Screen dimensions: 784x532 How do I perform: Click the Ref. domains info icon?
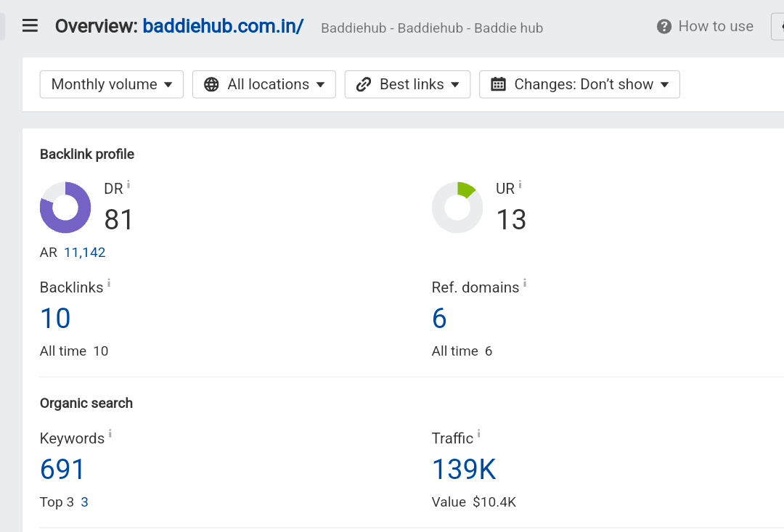click(525, 284)
